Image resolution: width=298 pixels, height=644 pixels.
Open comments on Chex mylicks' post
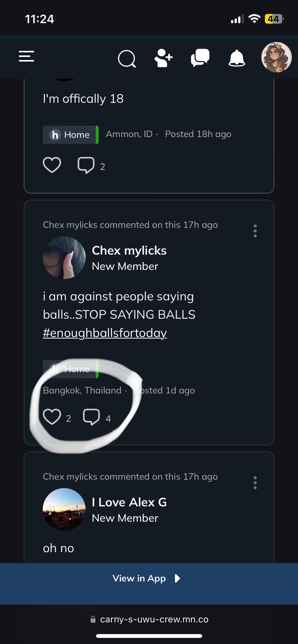click(91, 417)
